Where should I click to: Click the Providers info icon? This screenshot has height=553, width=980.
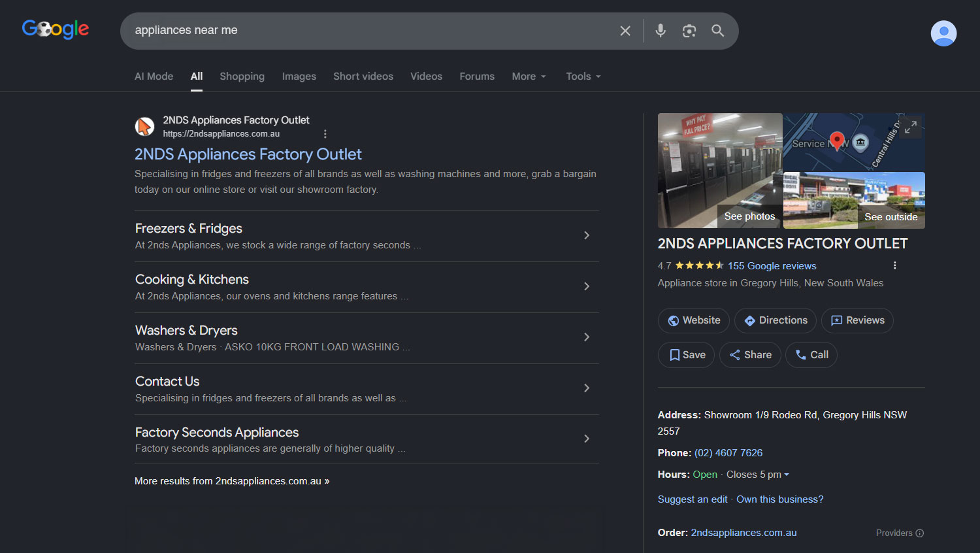pyautogui.click(x=920, y=533)
